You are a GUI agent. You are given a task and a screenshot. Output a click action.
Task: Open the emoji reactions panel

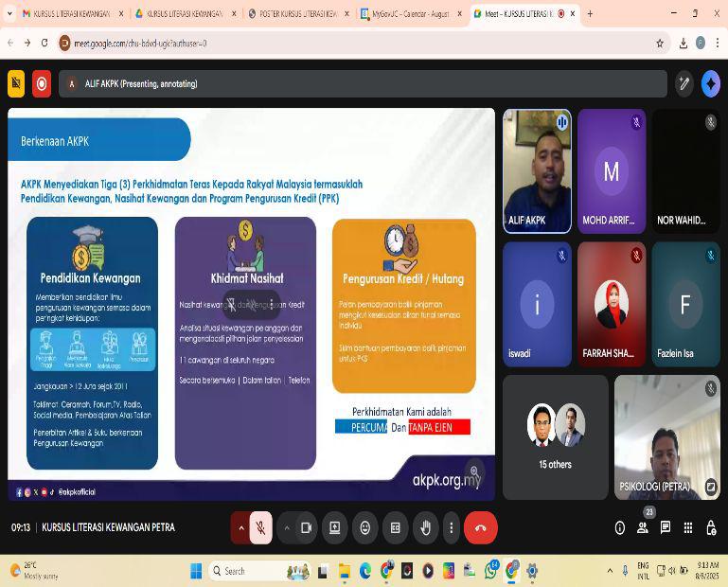coord(365,528)
